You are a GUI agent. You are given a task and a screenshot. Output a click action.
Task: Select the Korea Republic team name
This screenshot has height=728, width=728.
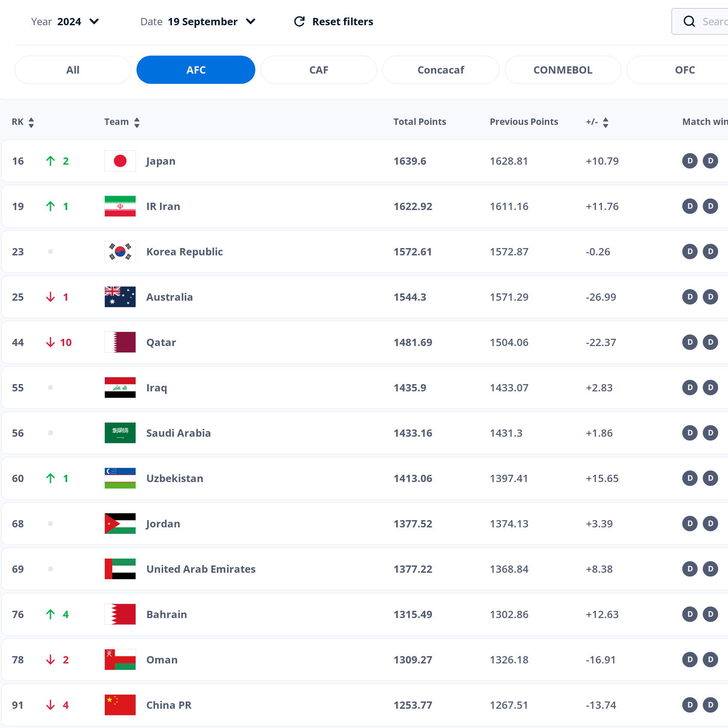pyautogui.click(x=184, y=252)
